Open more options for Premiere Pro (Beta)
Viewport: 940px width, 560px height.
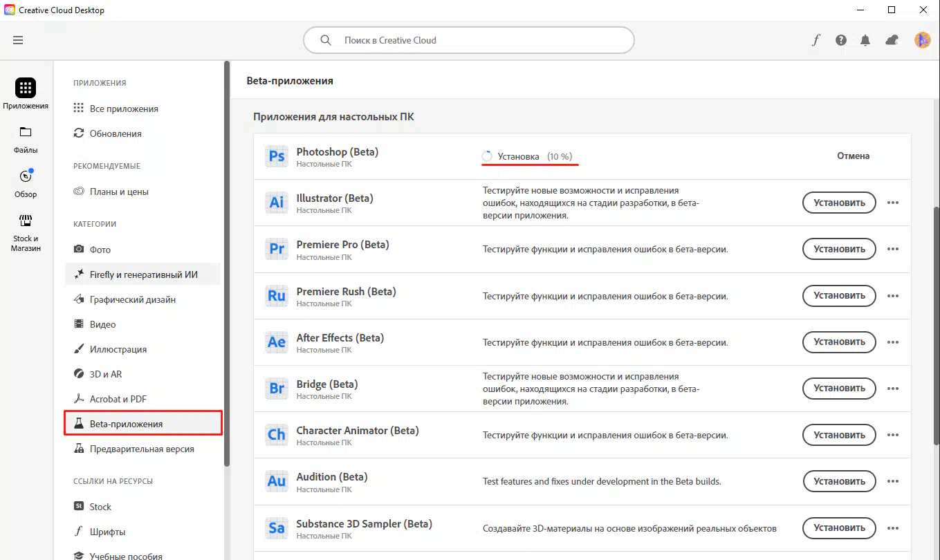click(893, 249)
